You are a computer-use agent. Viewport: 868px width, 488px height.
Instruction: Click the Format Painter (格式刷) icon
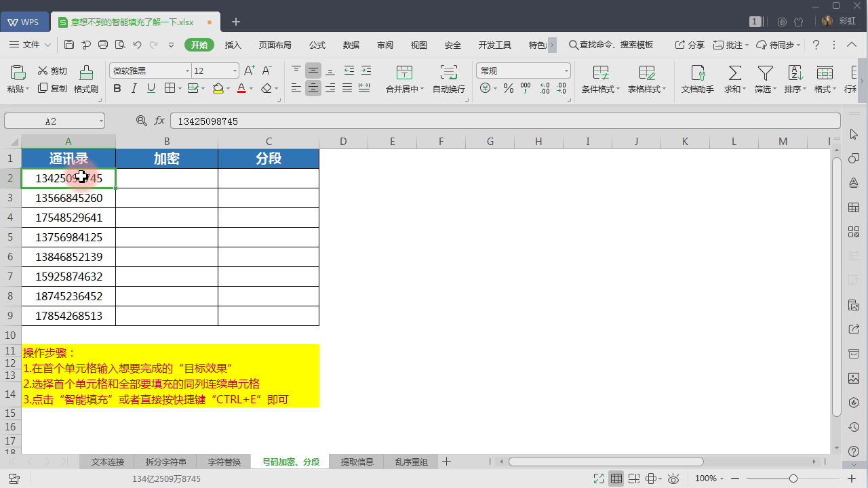86,73
